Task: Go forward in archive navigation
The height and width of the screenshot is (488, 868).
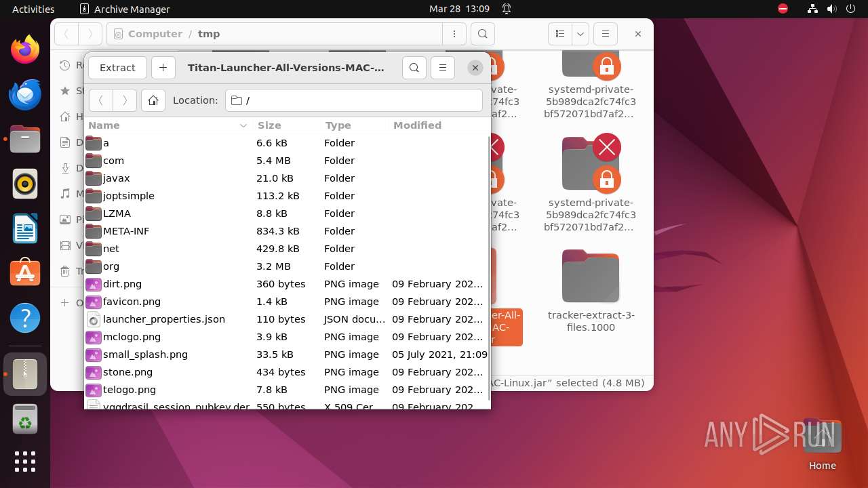Action: click(x=125, y=100)
